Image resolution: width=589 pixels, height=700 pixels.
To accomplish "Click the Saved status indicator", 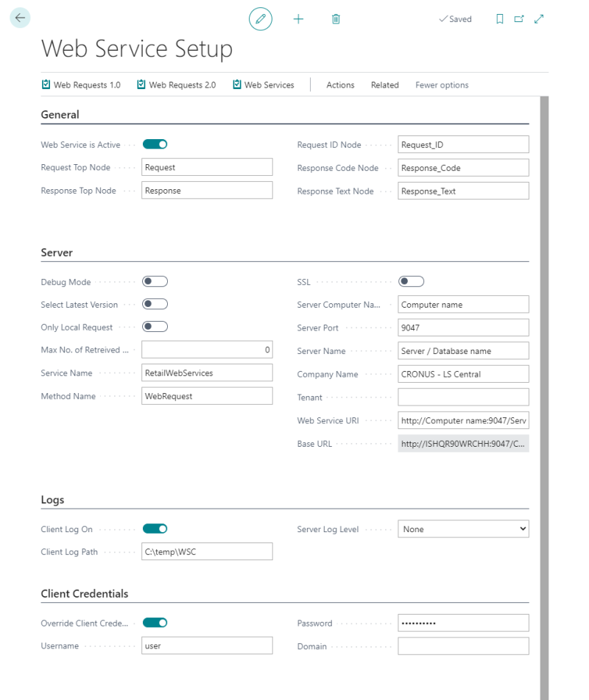I will 455,18.
